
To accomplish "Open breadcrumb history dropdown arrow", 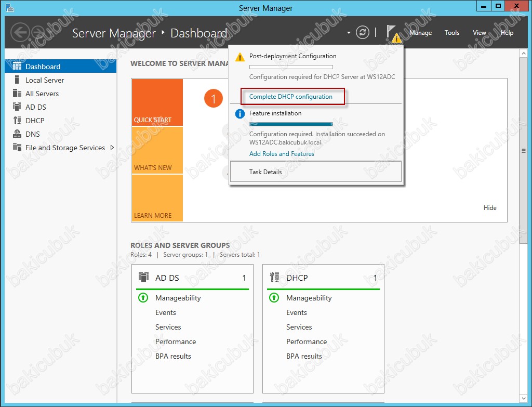I will [x=349, y=33].
